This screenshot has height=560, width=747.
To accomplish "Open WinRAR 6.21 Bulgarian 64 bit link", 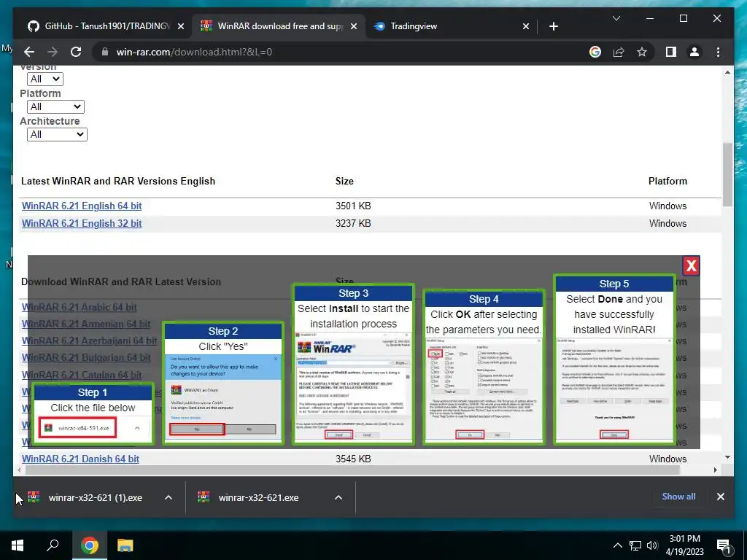I will [x=86, y=357].
